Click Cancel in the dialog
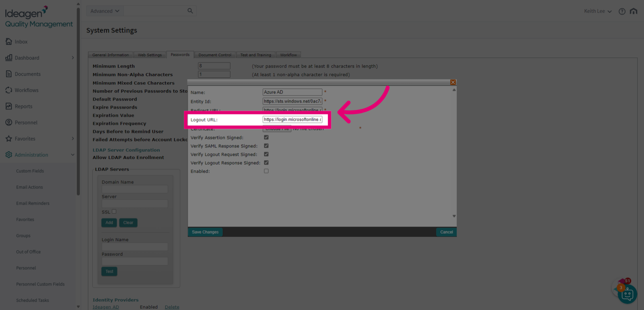This screenshot has width=644, height=310. coord(446,232)
